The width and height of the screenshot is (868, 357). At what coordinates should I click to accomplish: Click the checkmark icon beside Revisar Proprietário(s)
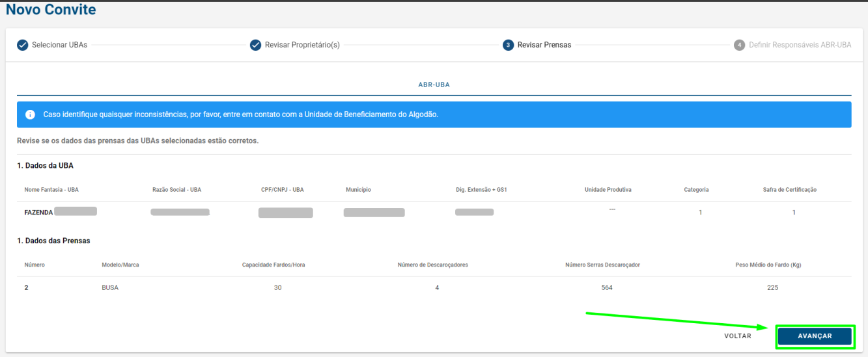[x=255, y=45]
